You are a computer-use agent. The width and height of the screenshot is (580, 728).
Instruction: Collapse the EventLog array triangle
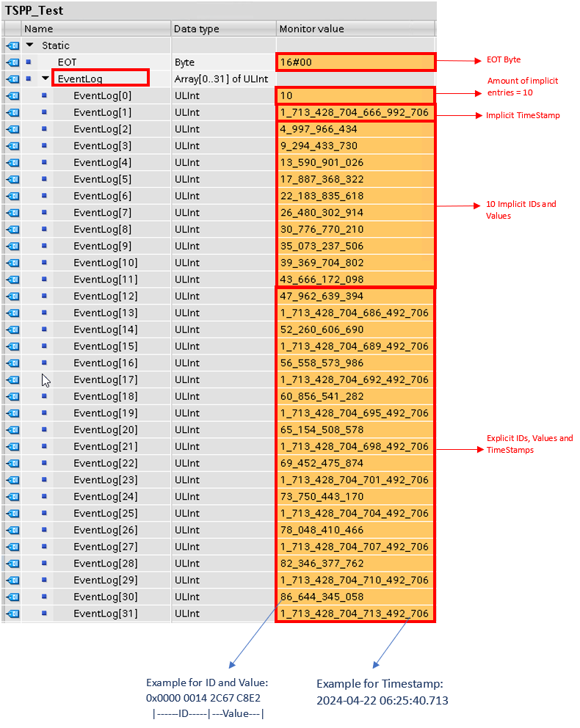tap(45, 79)
